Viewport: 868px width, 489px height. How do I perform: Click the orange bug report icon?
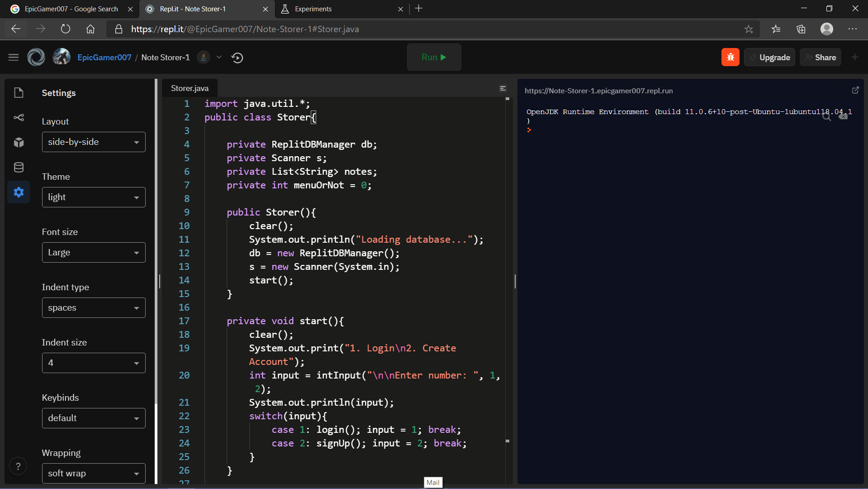pos(730,57)
